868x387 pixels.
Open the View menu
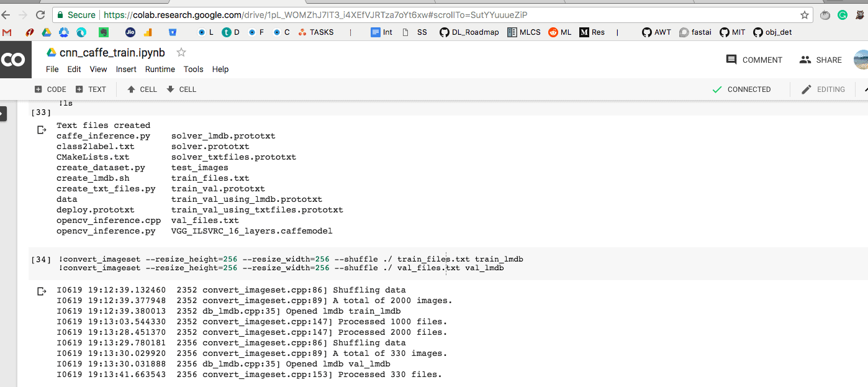98,70
